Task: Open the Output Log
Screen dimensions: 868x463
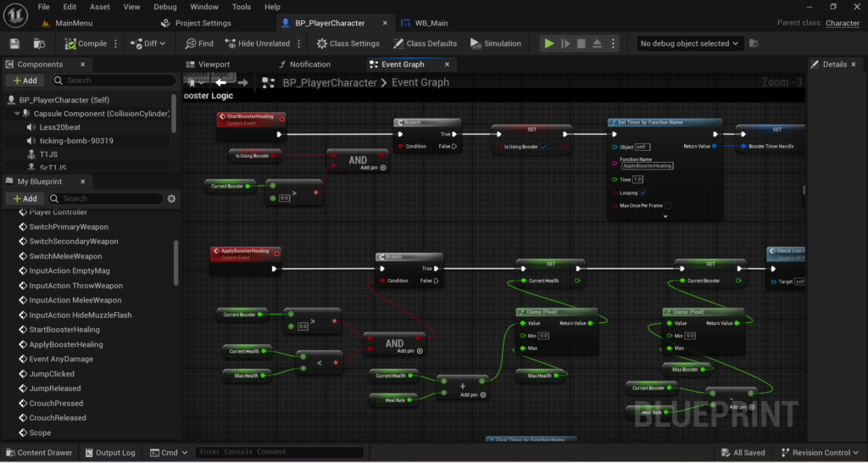Action: [x=109, y=453]
